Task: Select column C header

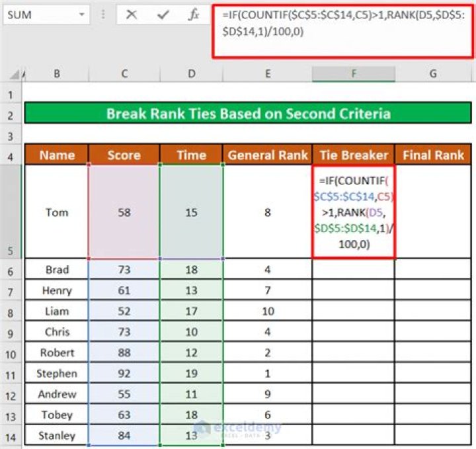Action: pos(124,74)
